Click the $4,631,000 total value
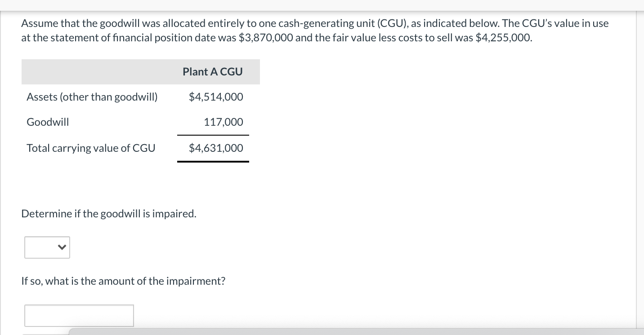Screen dimensions: 644x335 216,148
